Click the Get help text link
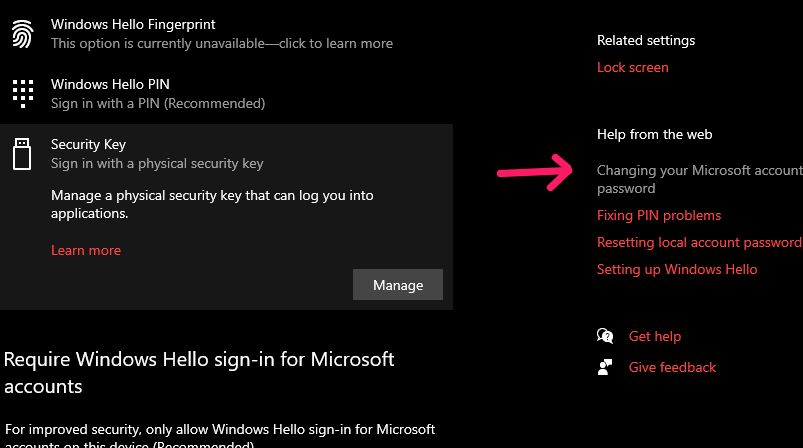The height and width of the screenshot is (448, 803). 654,336
